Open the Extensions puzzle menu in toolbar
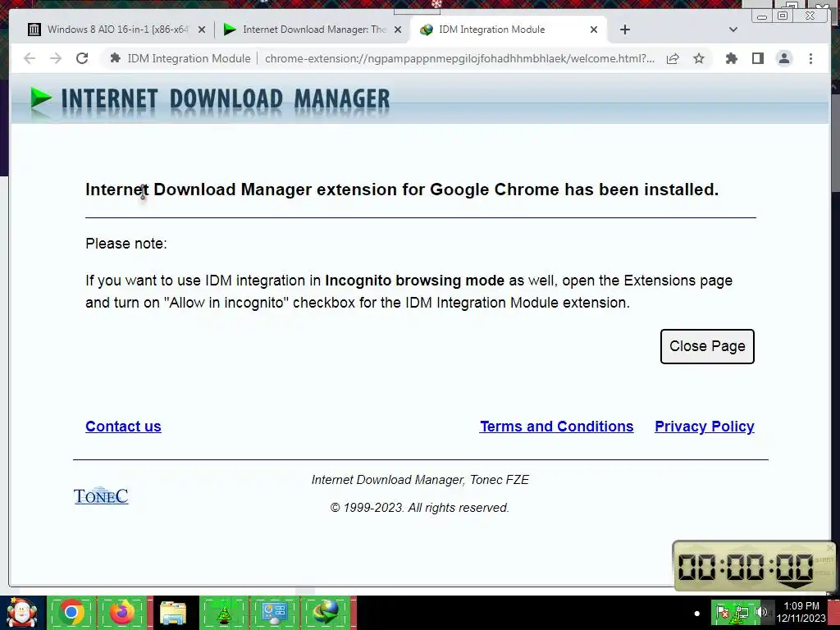Screen dimensions: 840x630 [731, 58]
